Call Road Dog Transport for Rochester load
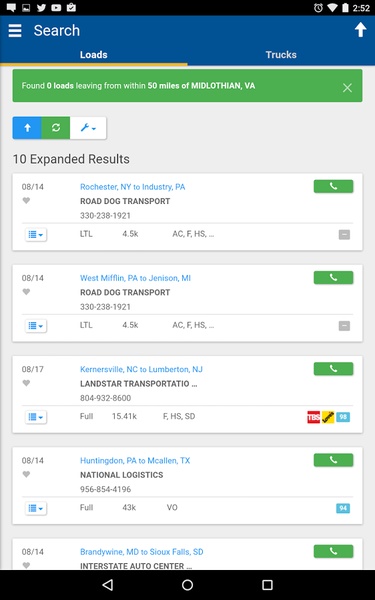The image size is (375, 600). click(x=333, y=186)
